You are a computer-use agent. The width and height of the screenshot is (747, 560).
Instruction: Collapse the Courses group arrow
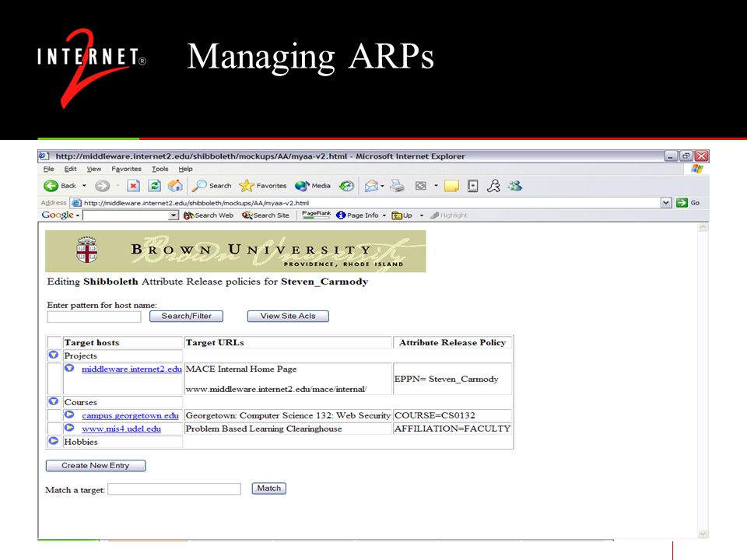54,401
